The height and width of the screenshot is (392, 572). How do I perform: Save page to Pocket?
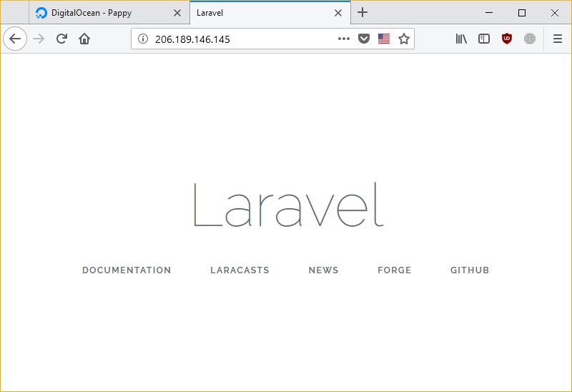(364, 39)
